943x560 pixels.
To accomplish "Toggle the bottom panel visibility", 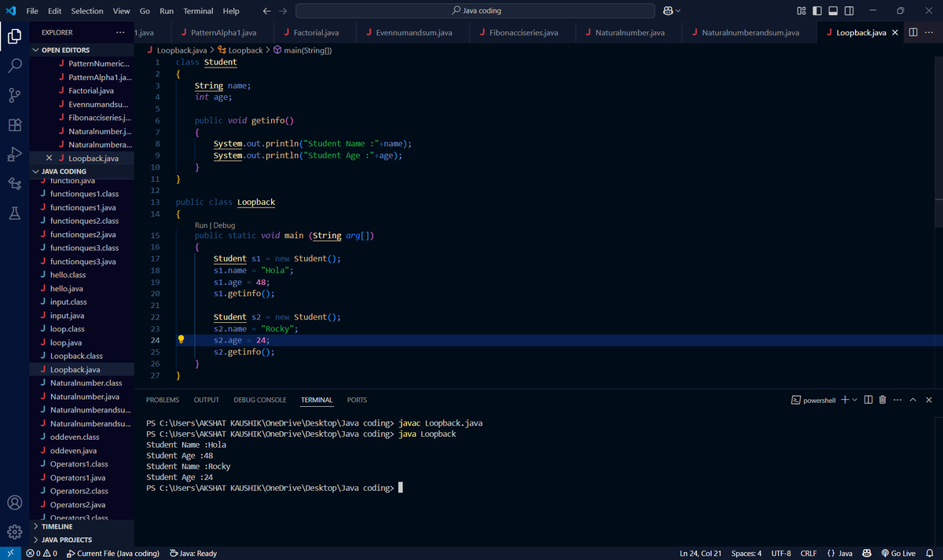I will (x=834, y=11).
